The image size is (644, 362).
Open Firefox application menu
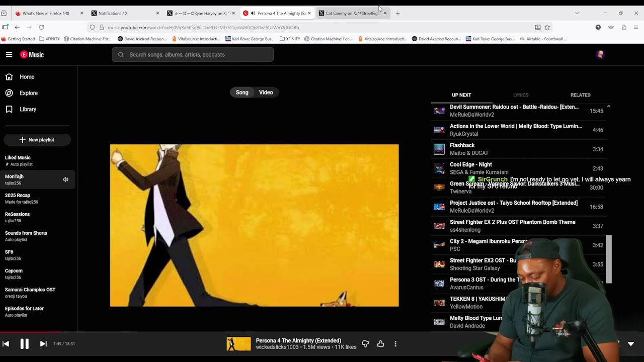[636, 27]
